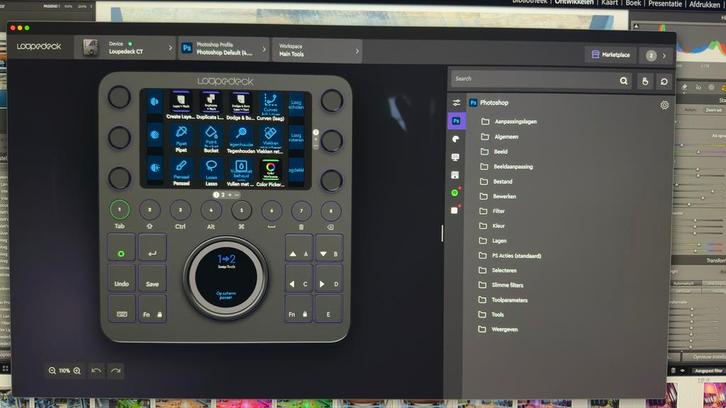Open the Workspace Main Tools dropdown

(x=318, y=50)
